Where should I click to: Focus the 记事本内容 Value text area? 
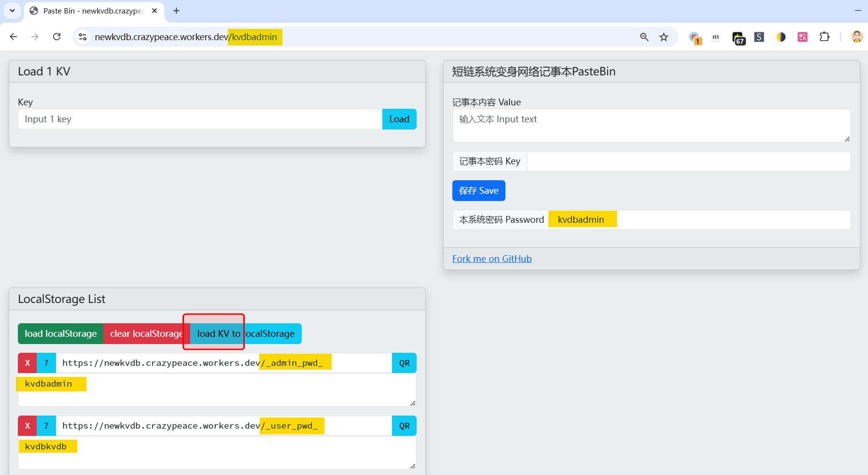point(651,126)
